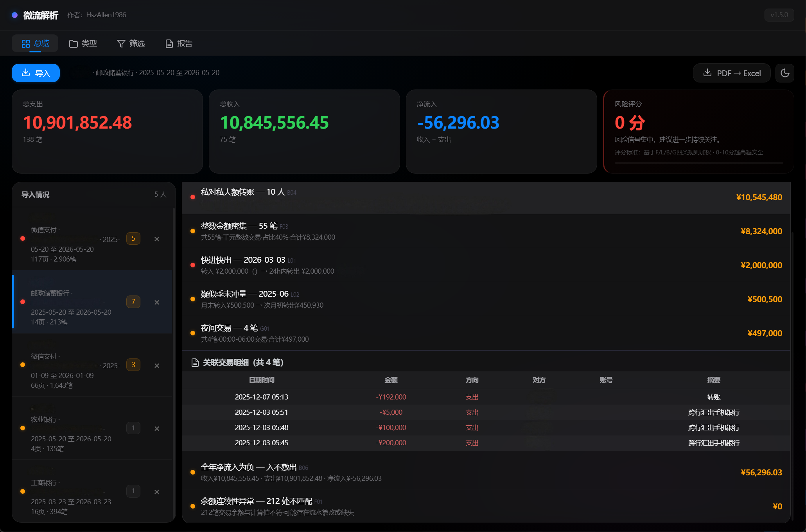This screenshot has height=532, width=806.
Task: Expand the 私对私大额转账 risk item
Action: [x=486, y=197]
